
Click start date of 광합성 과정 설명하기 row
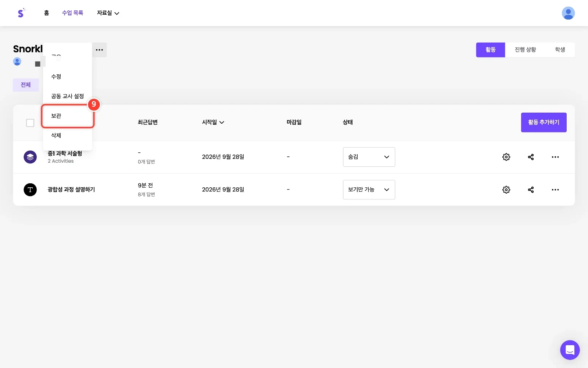(223, 190)
